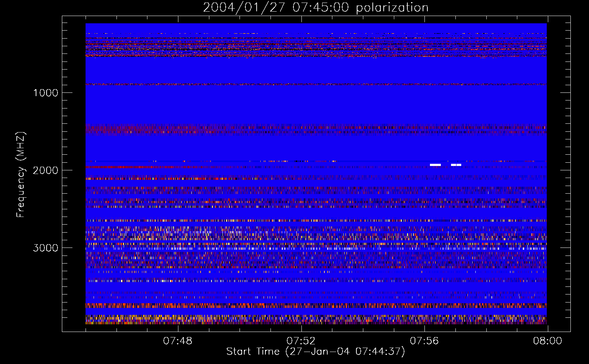The height and width of the screenshot is (364, 589).
Task: Click the '08:00' time tick label
Action: tap(548, 341)
